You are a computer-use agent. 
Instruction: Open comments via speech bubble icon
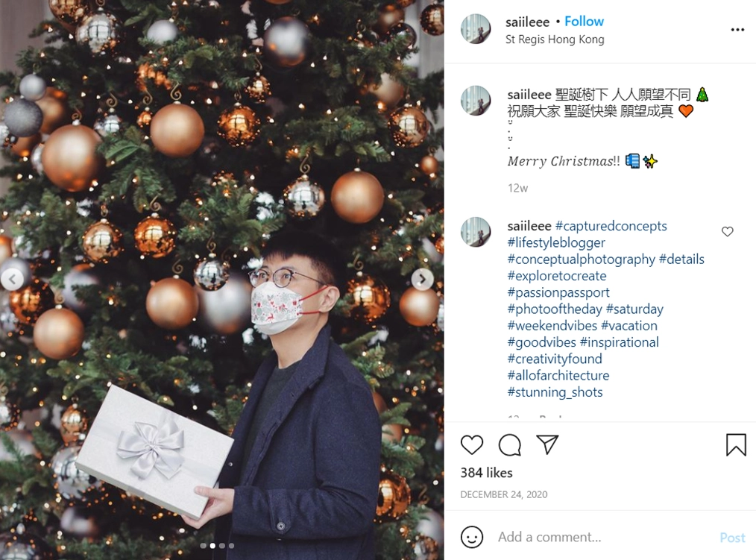tap(510, 444)
